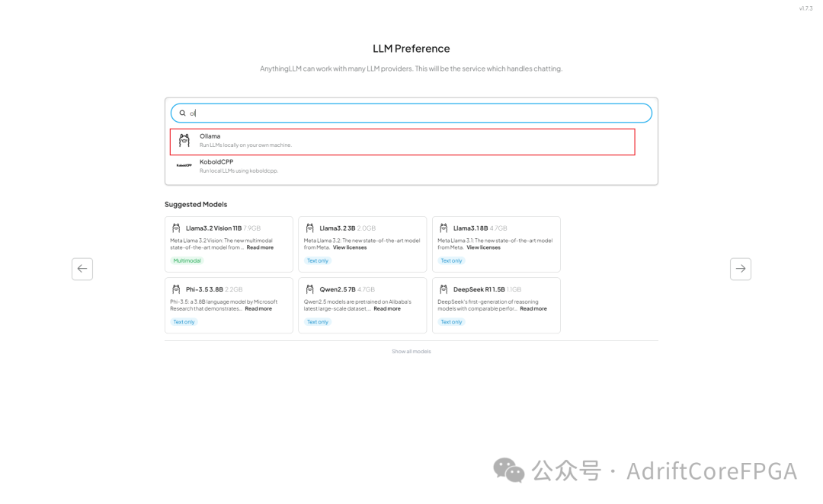Image resolution: width=823 pixels, height=504 pixels.
Task: Click Show all models link
Action: point(411,352)
